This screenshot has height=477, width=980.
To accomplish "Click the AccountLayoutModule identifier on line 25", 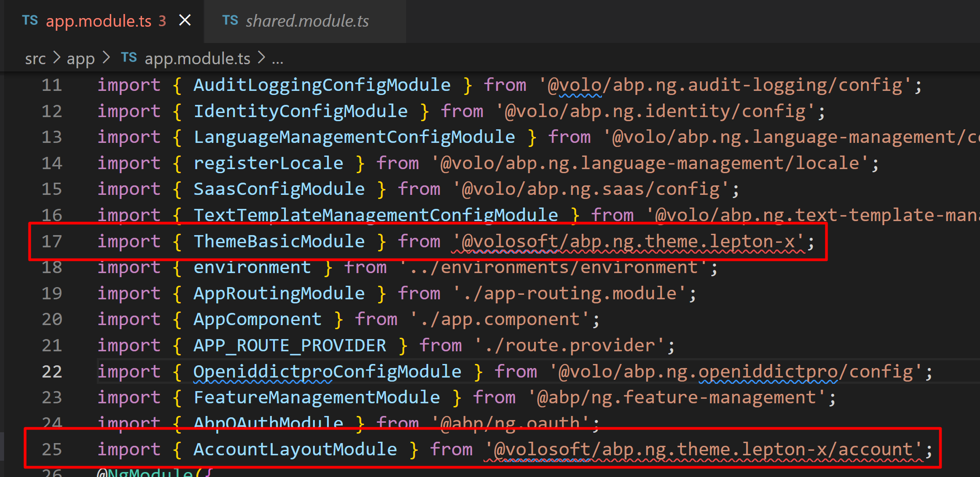I will (295, 449).
